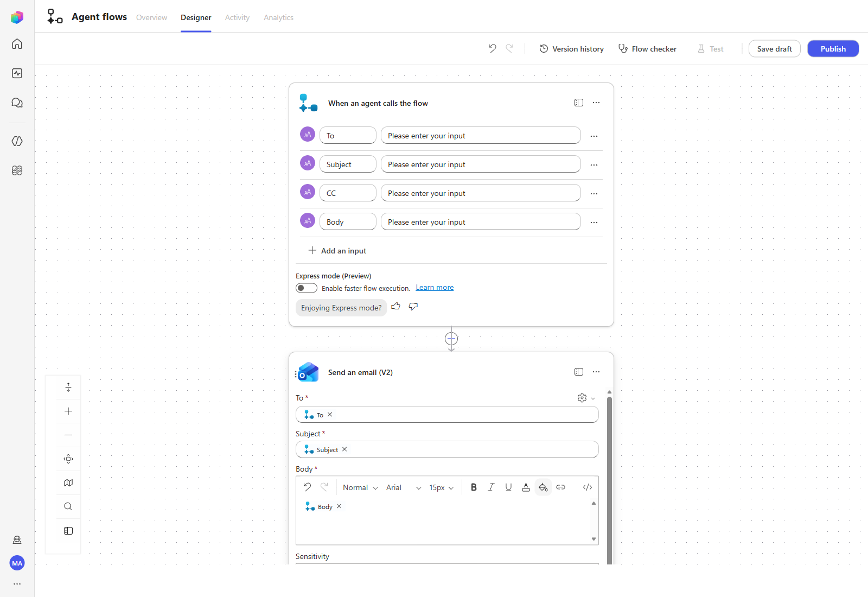Toggle the canvas panel layout icon
This screenshot has height=597, width=868.
pos(68,531)
